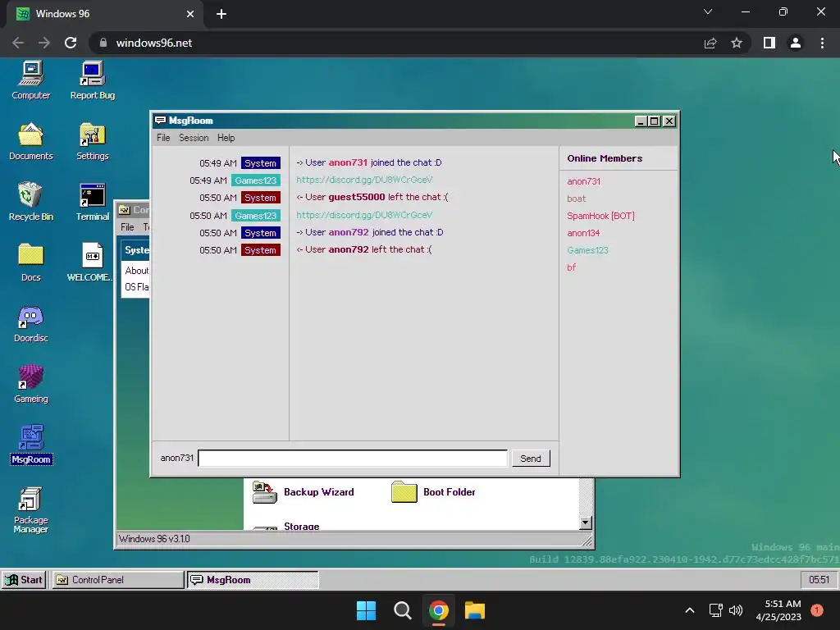The height and width of the screenshot is (630, 840).
Task: Open the Report Bug shortcut
Action: click(92, 80)
